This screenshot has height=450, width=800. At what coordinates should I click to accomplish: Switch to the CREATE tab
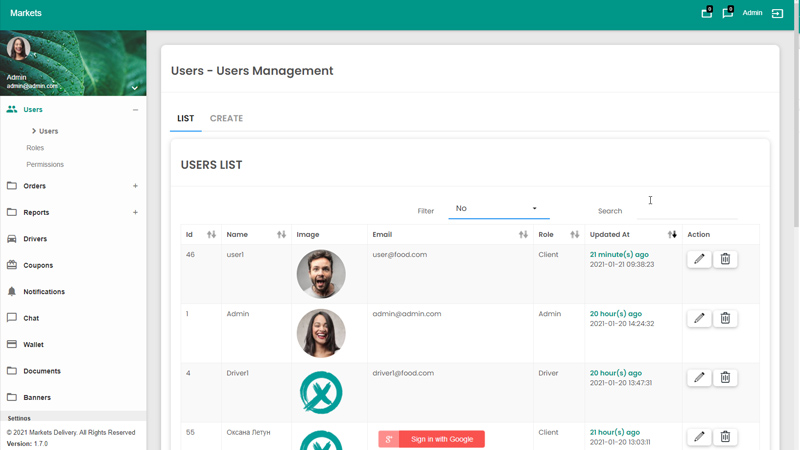227,118
